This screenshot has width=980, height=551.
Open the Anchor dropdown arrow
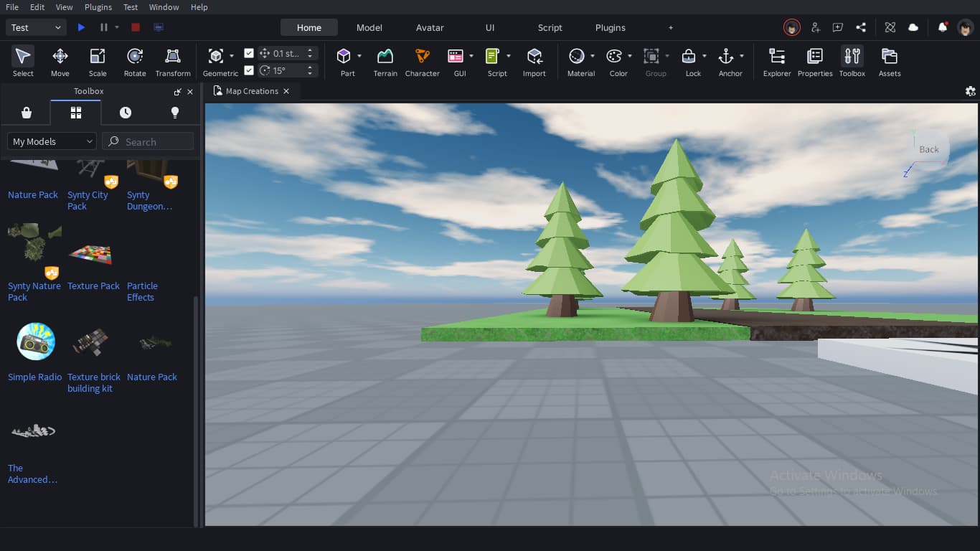coord(741,56)
